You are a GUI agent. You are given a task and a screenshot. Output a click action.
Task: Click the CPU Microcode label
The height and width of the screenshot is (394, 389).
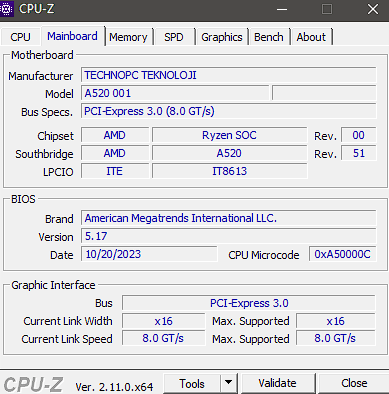(264, 255)
